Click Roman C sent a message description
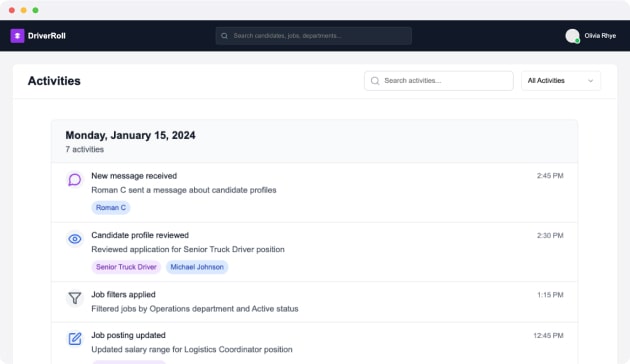Viewport: 630px width, 364px height. pos(184,190)
